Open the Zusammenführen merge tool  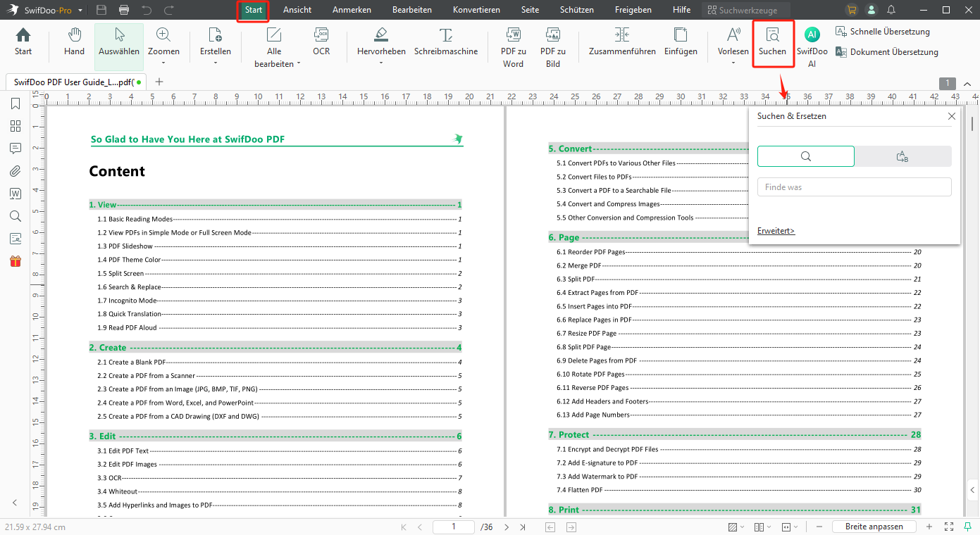pyautogui.click(x=622, y=42)
